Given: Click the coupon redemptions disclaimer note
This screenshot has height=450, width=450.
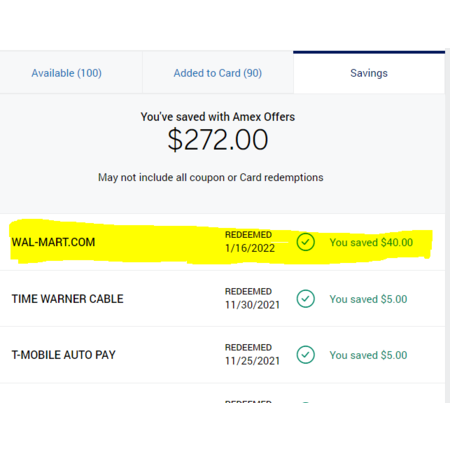Looking at the screenshot, I should 211,177.
